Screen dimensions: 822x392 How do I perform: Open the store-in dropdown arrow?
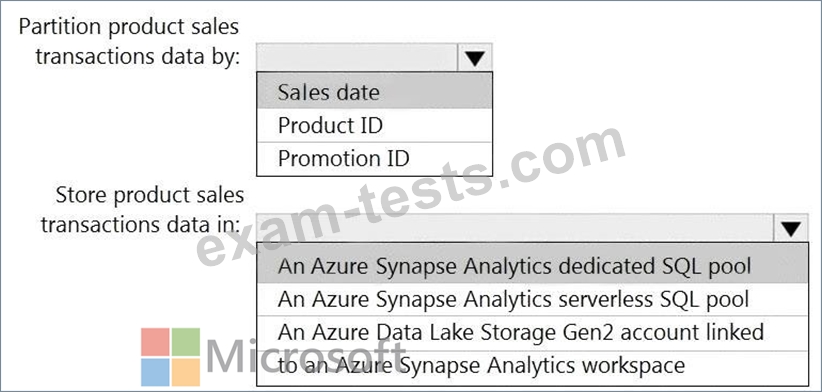[x=791, y=228]
